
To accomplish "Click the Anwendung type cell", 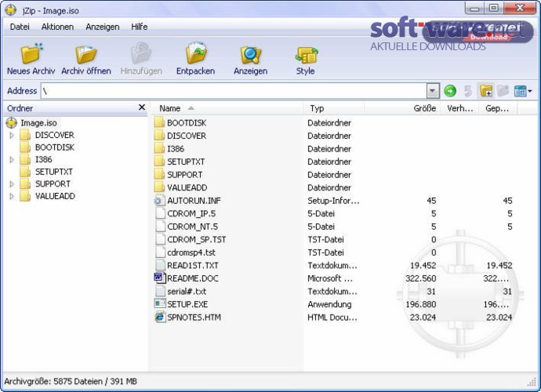I will [329, 304].
